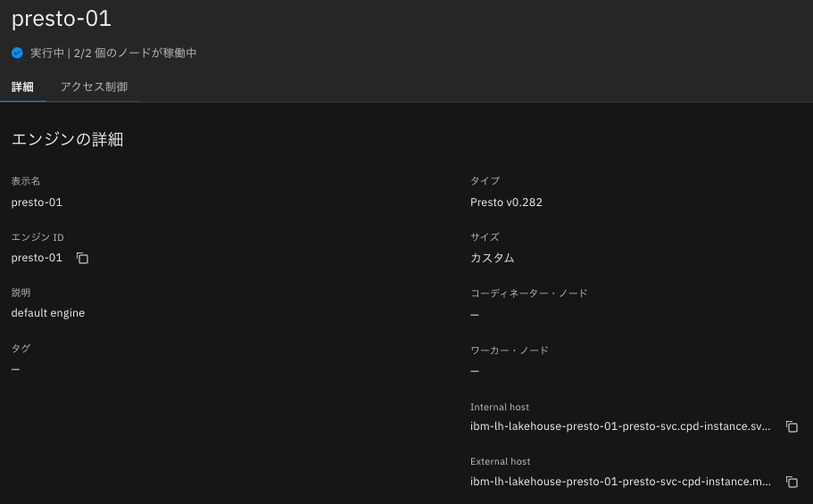813x504 pixels.
Task: Click the コーディネーター・ノード label
Action: point(529,293)
